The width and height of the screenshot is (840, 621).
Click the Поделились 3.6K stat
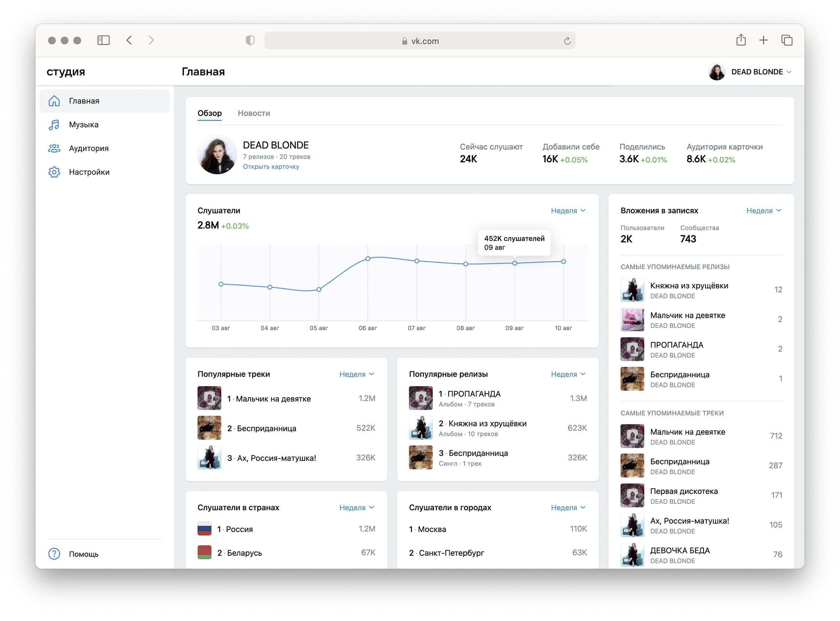coord(643,153)
